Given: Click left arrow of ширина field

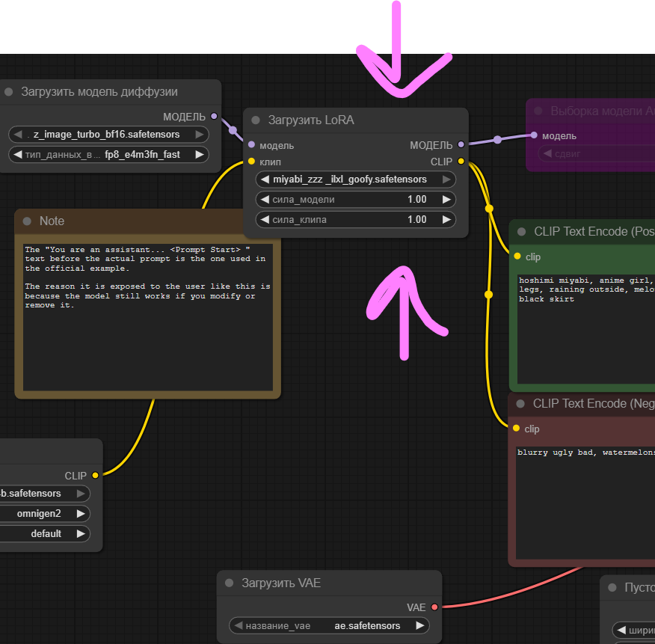Looking at the screenshot, I should pos(621,630).
